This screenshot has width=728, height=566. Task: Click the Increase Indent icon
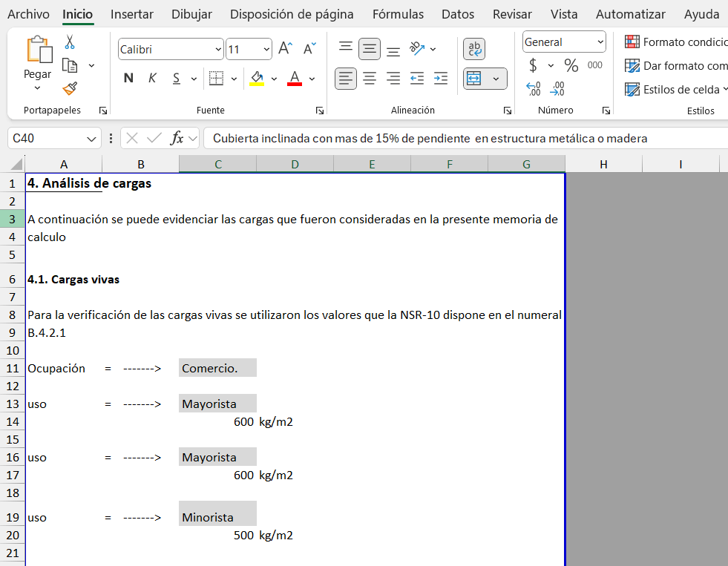[x=441, y=78]
